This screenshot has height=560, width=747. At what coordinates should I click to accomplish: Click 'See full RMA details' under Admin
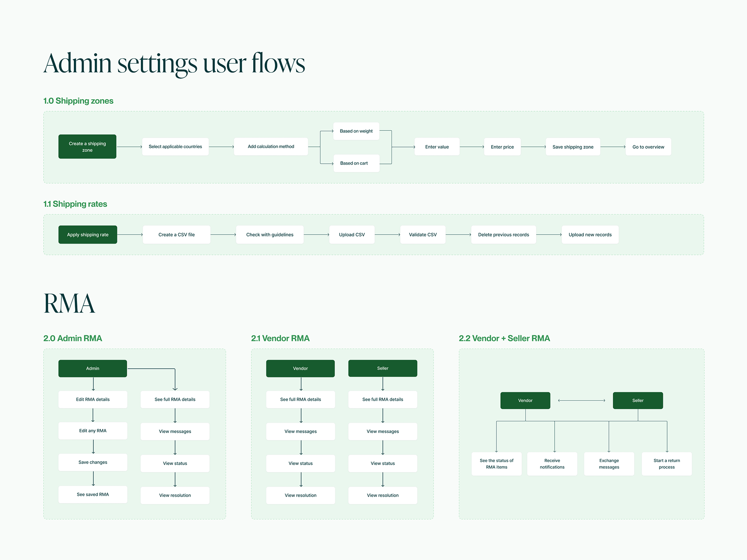175,399
